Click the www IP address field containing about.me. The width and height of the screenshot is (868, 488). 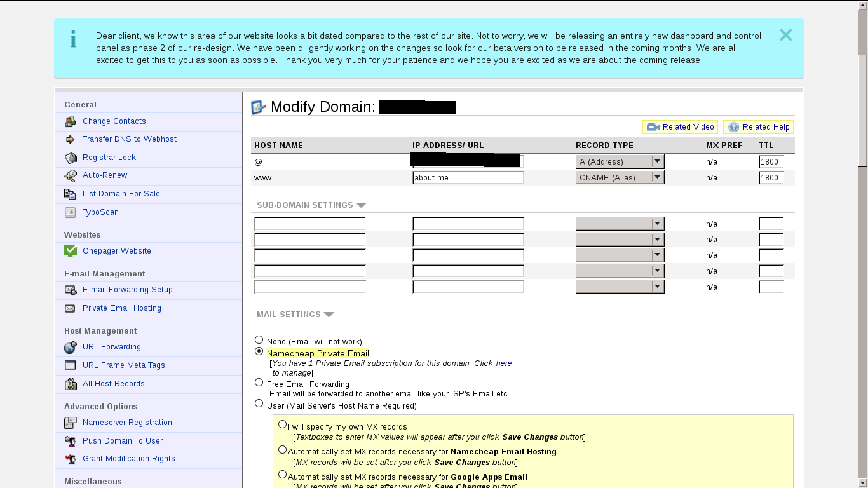(x=468, y=178)
